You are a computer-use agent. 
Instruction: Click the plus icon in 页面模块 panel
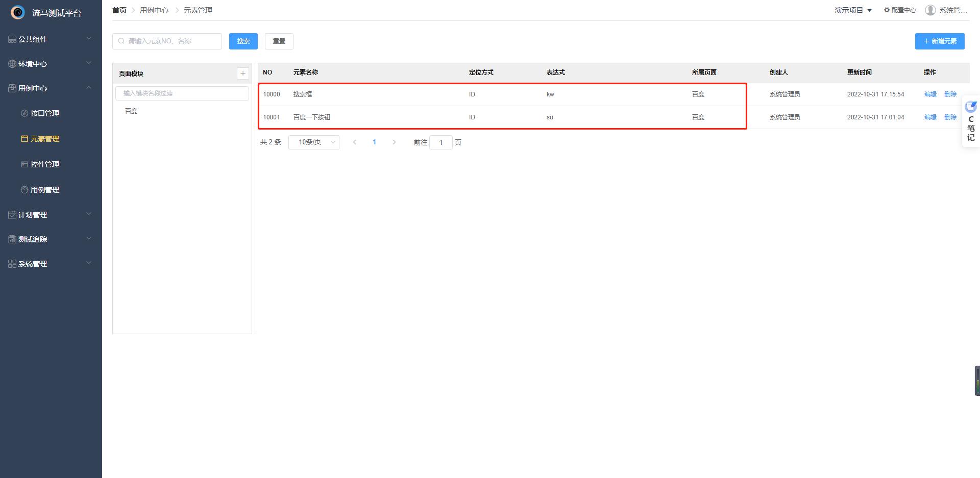[243, 73]
